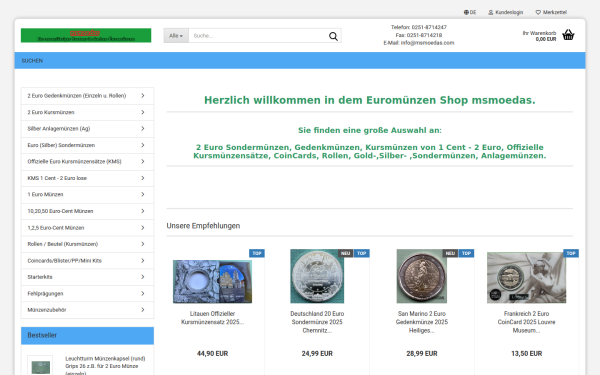Expand chevron for Euro (Silber) Sondermünzen

coord(143,145)
